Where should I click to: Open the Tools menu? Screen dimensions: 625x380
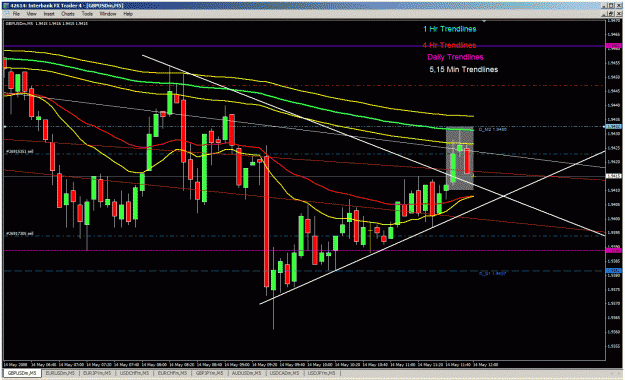(87, 14)
